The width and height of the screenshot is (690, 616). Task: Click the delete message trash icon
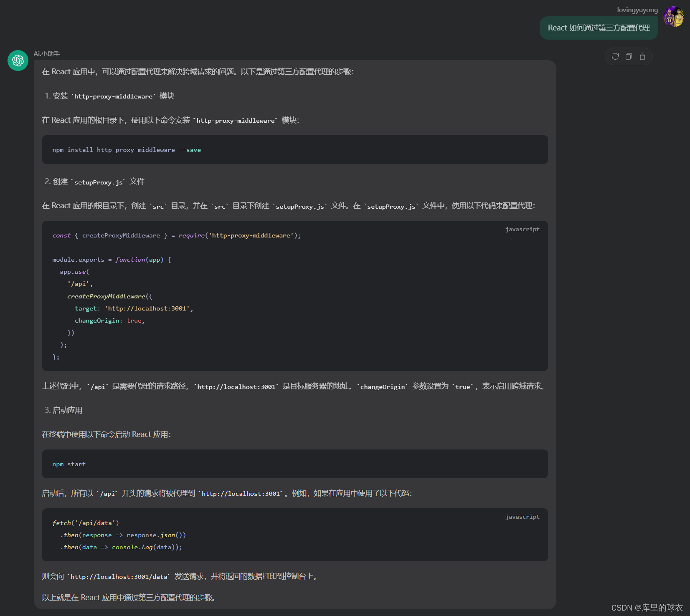pyautogui.click(x=642, y=56)
